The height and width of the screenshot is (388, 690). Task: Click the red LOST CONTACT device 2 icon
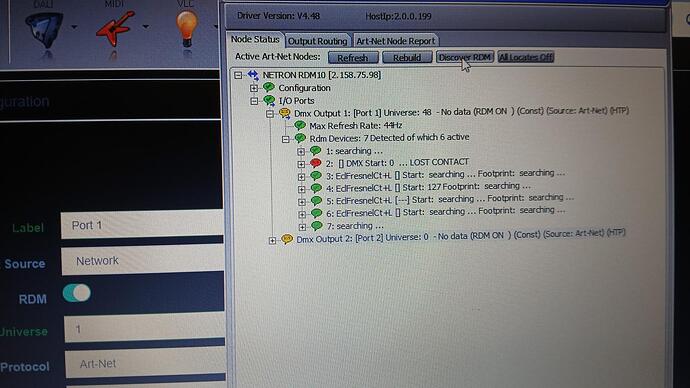coord(315,163)
